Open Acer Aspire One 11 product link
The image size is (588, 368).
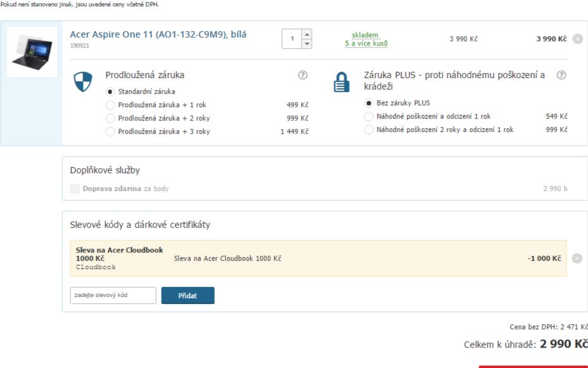click(158, 34)
